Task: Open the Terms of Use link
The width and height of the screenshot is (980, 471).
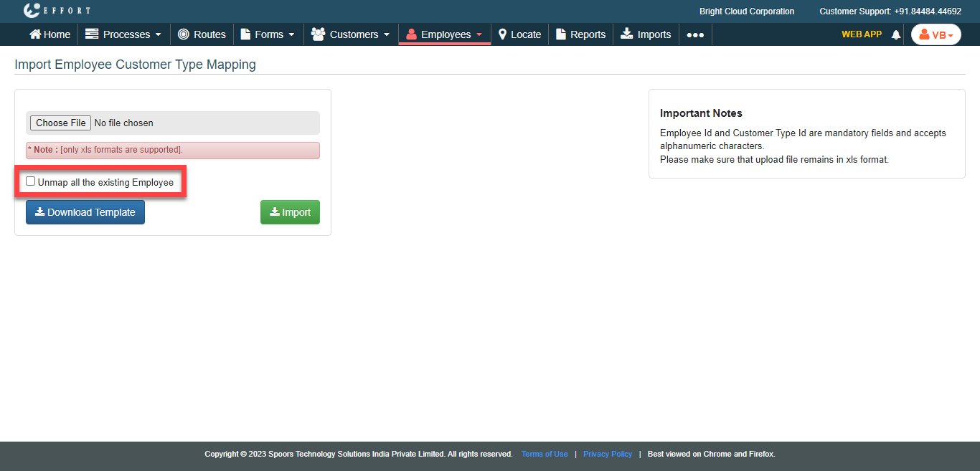Action: [545, 454]
